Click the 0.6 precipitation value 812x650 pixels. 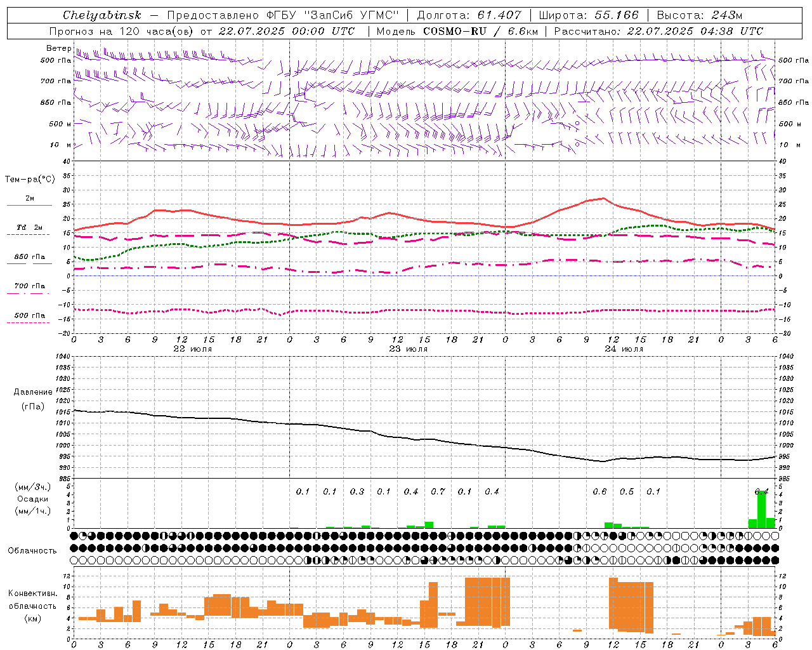[x=599, y=492]
